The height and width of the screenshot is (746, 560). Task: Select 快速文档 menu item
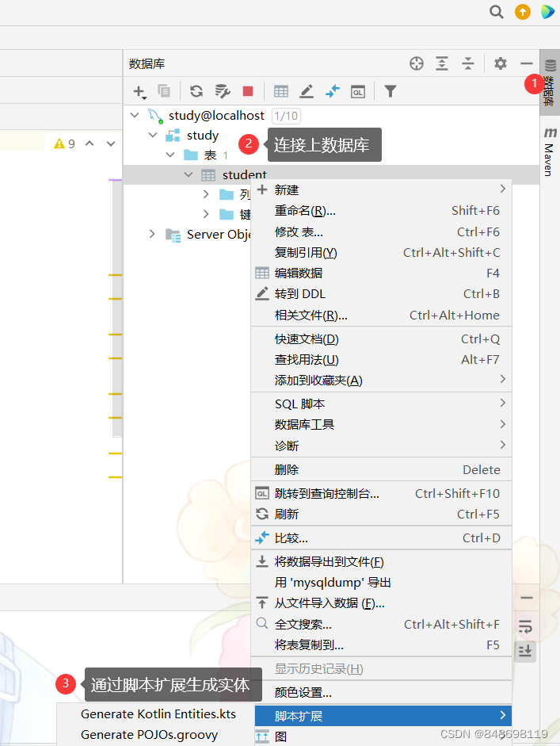381,339
